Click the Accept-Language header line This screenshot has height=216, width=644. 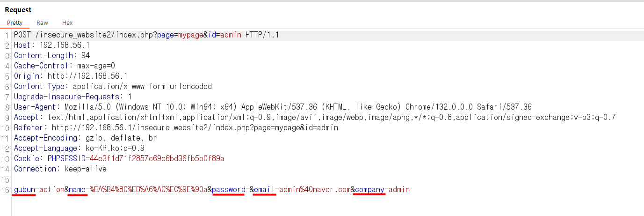click(x=79, y=149)
